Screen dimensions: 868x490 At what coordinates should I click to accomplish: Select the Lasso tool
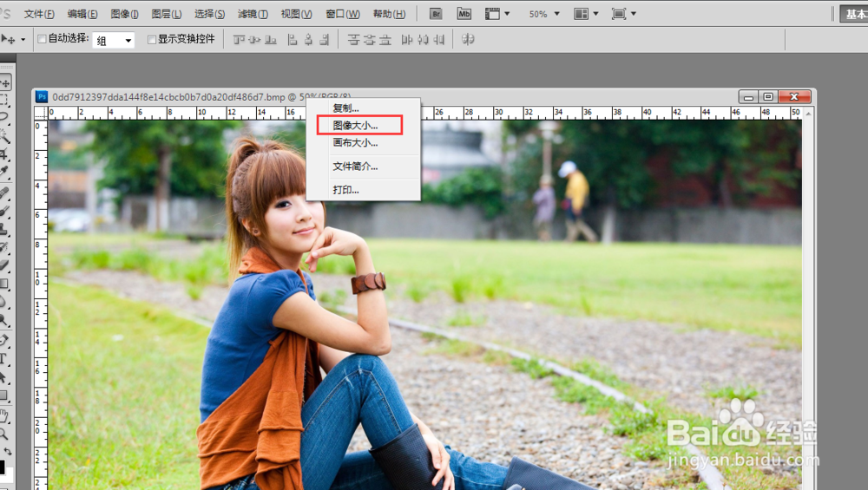point(4,117)
